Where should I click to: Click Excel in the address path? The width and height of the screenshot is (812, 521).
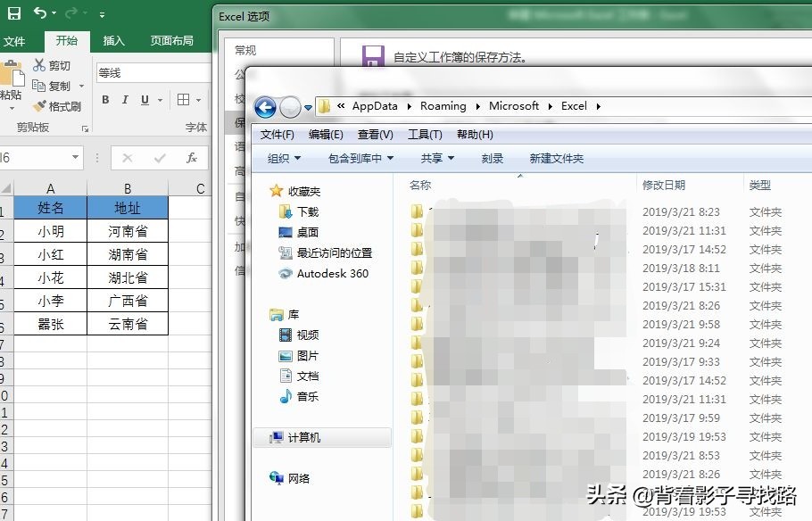574,105
